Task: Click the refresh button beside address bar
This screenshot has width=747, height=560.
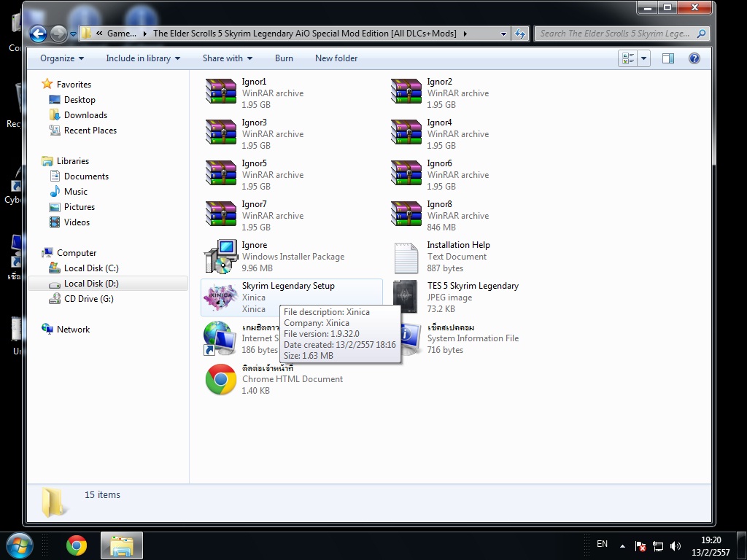Action: (x=519, y=34)
